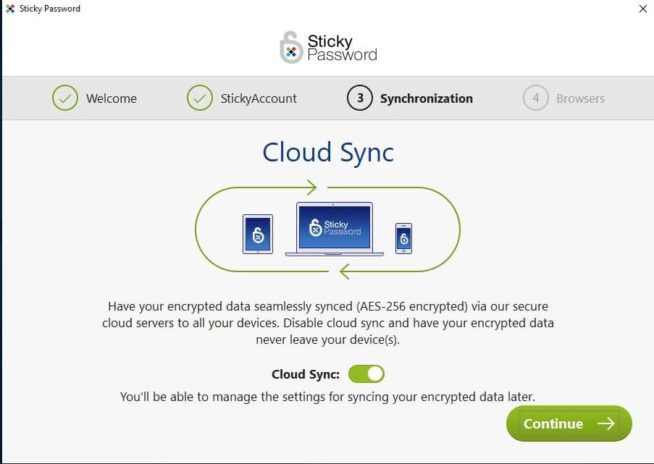The width and height of the screenshot is (654, 464).
Task: Click the step 4 circle icon
Action: click(x=536, y=98)
